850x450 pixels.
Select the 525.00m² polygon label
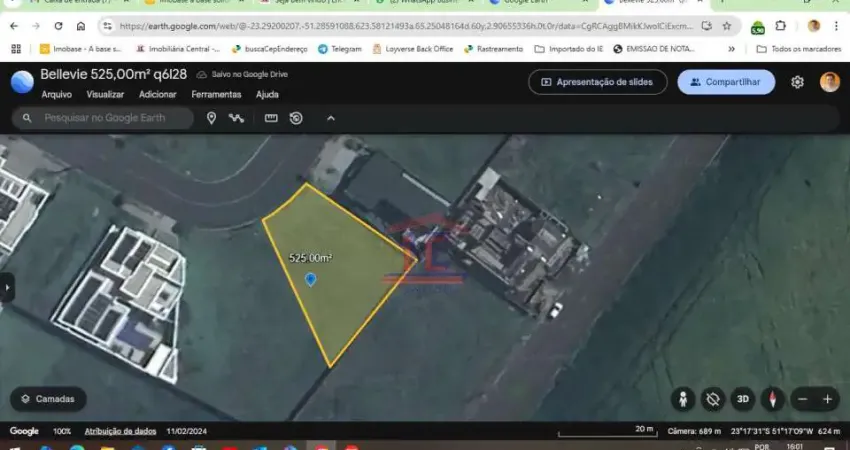click(x=310, y=258)
